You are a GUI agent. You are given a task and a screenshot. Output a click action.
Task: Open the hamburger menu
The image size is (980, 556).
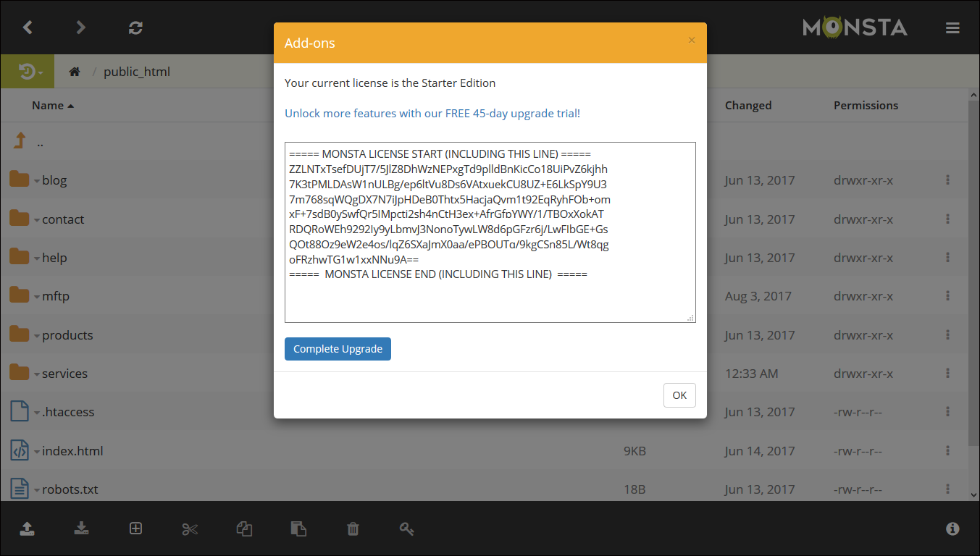pos(952,28)
